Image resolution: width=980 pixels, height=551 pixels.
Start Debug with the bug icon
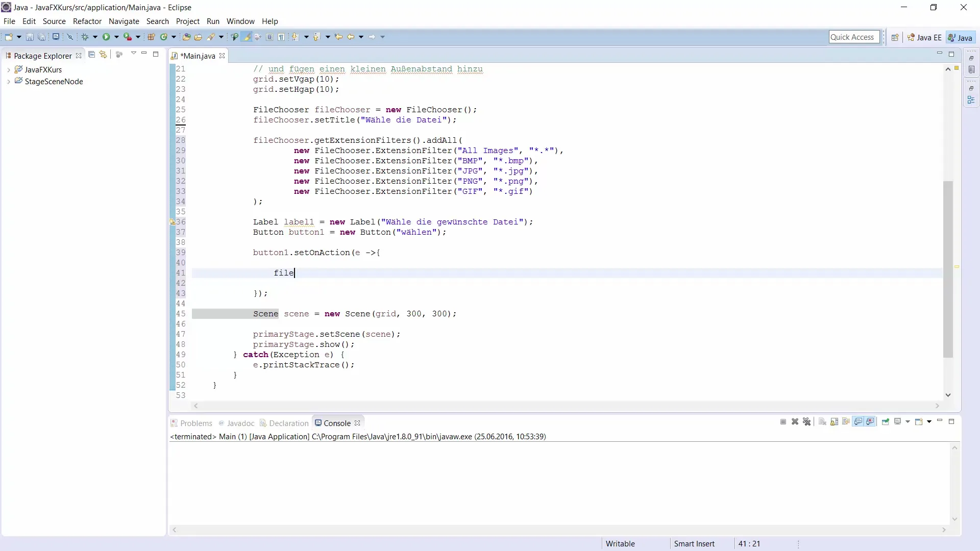85,37
